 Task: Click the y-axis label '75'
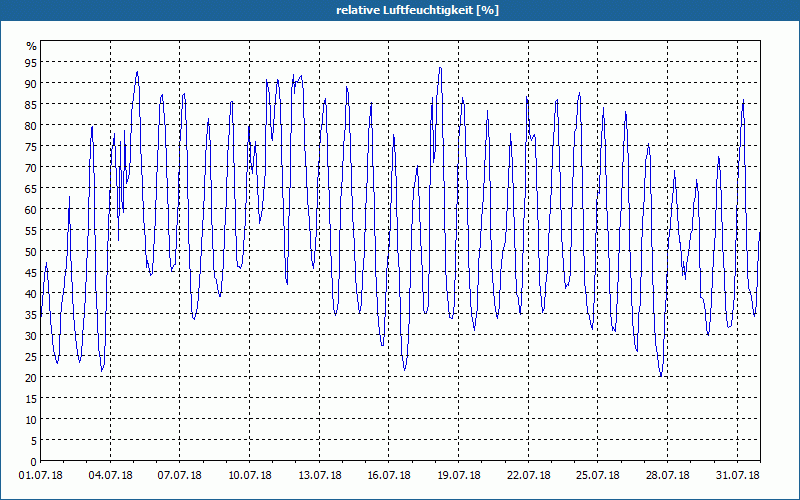[x=32, y=146]
